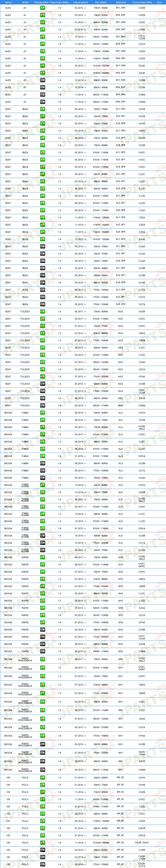The width and height of the screenshot is (166, 868).
Task: Click petrol icon in Skoda Fabia NJ3 CHYA row
Action: click(42, 413)
